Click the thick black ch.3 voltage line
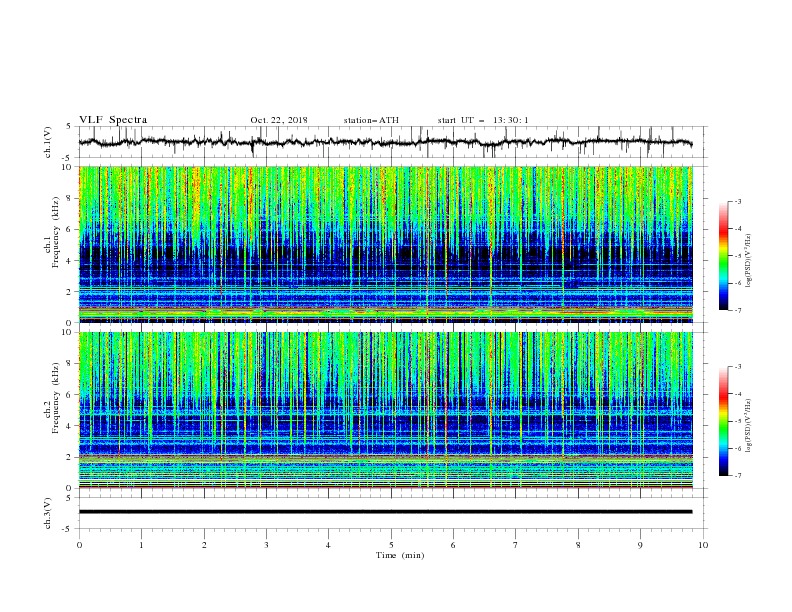The height and width of the screenshot is (612, 792). [385, 512]
